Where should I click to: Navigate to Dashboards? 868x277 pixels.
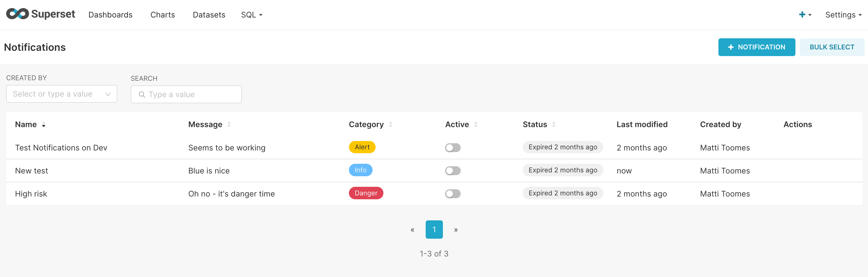pyautogui.click(x=110, y=14)
